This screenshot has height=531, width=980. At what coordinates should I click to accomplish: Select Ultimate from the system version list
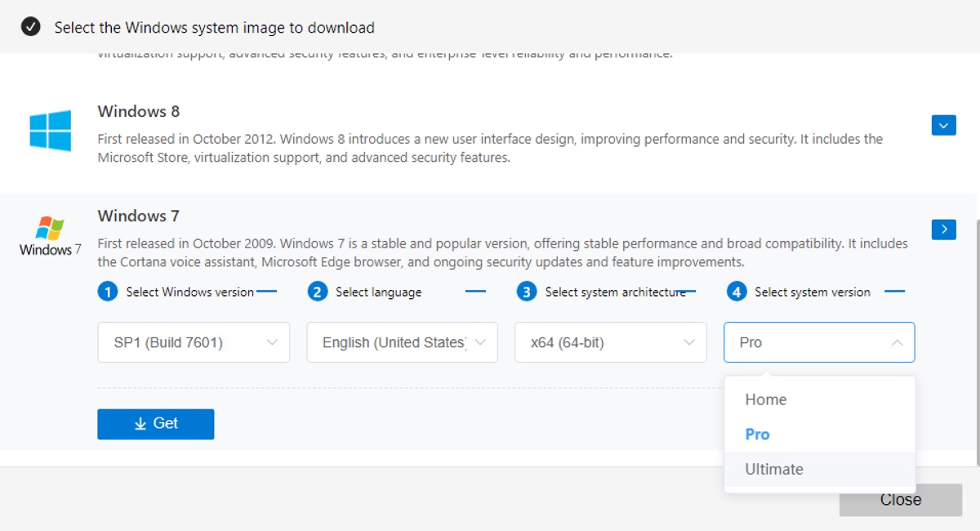pyautogui.click(x=773, y=469)
